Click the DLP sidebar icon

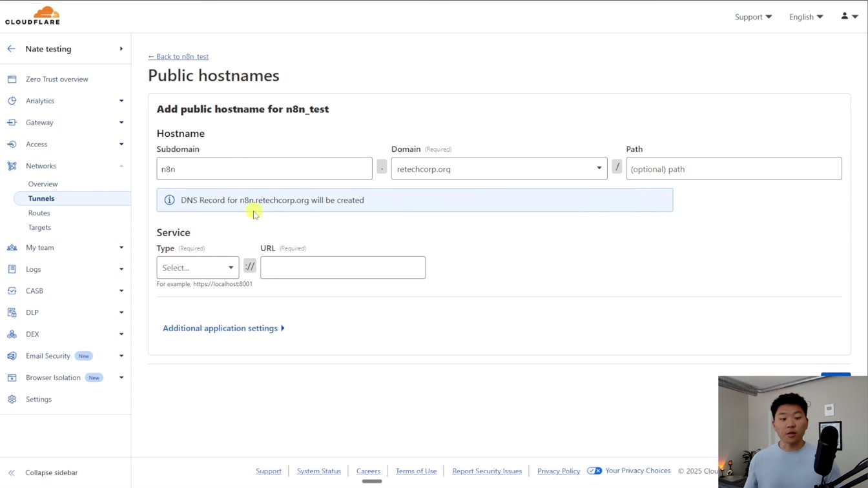pos(12,312)
